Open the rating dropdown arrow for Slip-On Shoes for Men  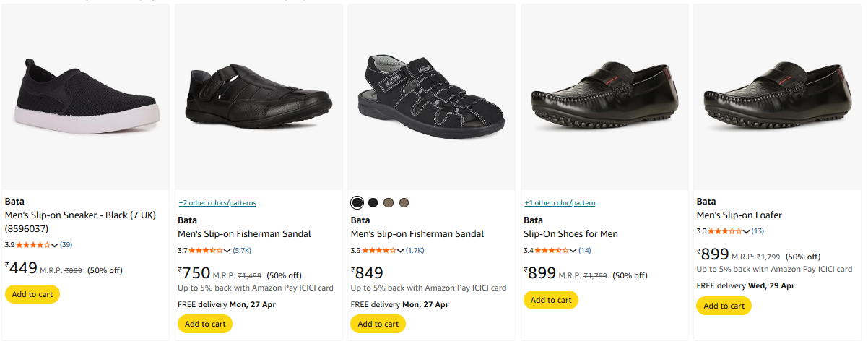tap(573, 251)
